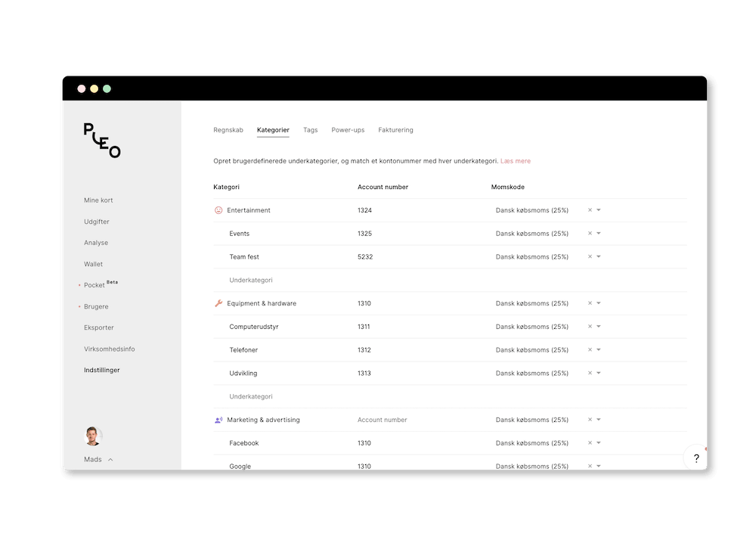Open the Momskode dropdown for Events

pyautogui.click(x=599, y=234)
